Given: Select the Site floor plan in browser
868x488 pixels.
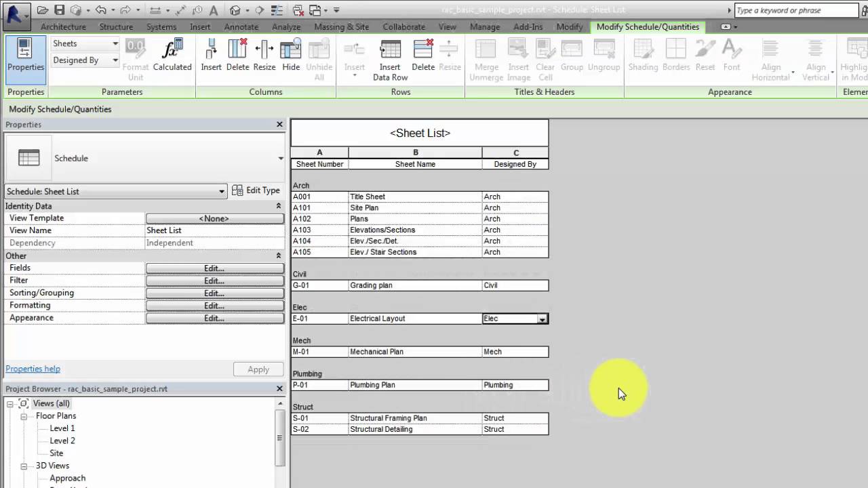Looking at the screenshot, I should (x=56, y=453).
